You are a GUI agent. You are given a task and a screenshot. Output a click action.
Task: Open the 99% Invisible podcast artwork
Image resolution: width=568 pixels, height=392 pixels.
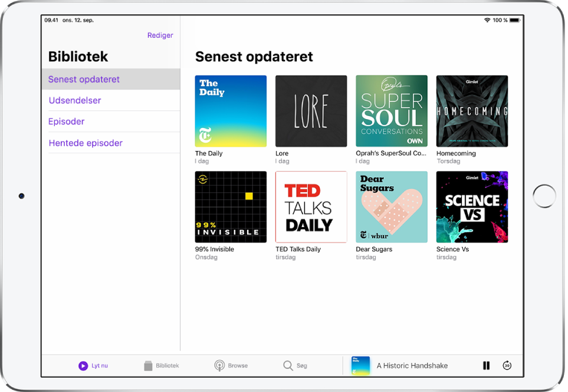click(231, 207)
